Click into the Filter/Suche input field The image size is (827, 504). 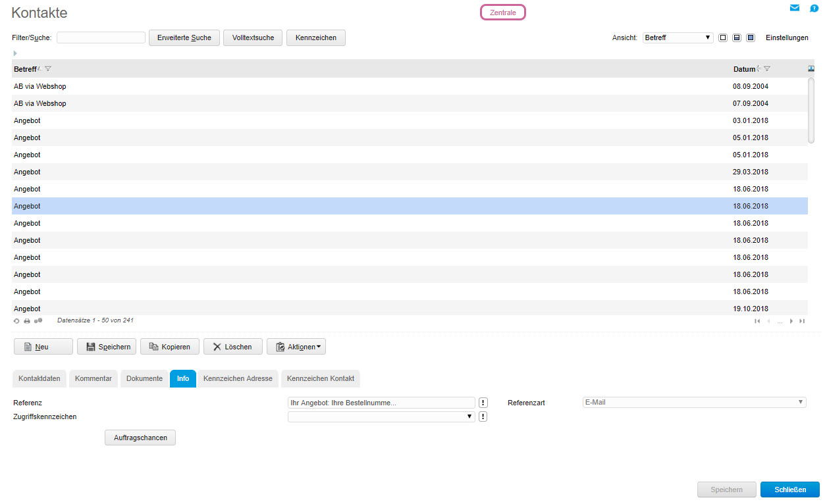[x=101, y=38]
